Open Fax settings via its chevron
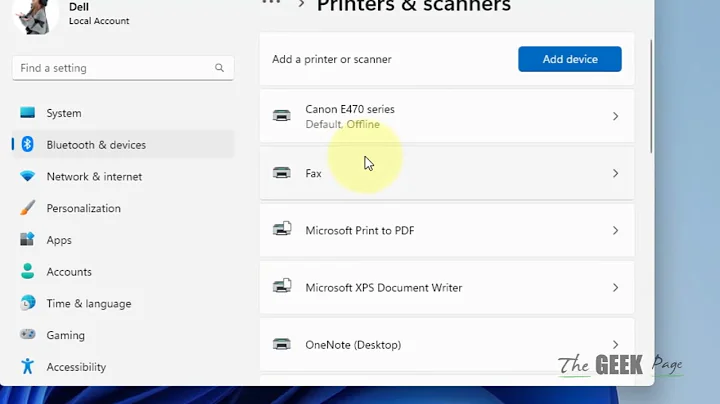The height and width of the screenshot is (404, 720). point(615,173)
